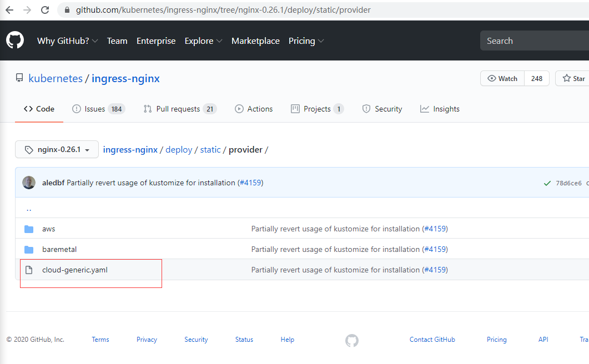
Task: Open the Contact GitHub footer link
Action: [432, 340]
